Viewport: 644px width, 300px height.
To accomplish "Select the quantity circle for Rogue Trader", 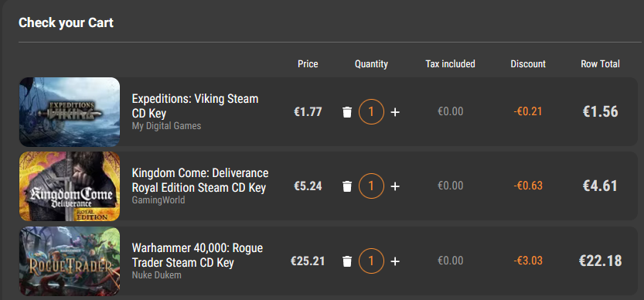I will [371, 261].
